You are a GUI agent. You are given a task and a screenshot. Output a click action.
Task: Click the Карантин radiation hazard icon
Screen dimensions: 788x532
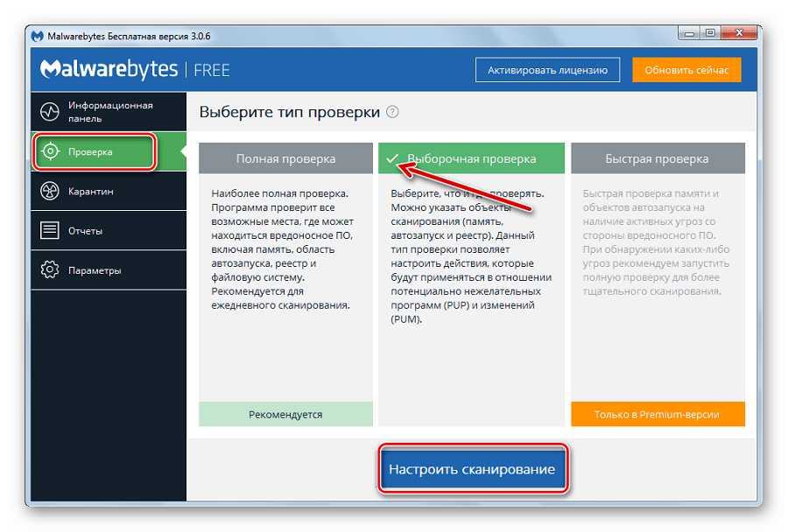50,191
